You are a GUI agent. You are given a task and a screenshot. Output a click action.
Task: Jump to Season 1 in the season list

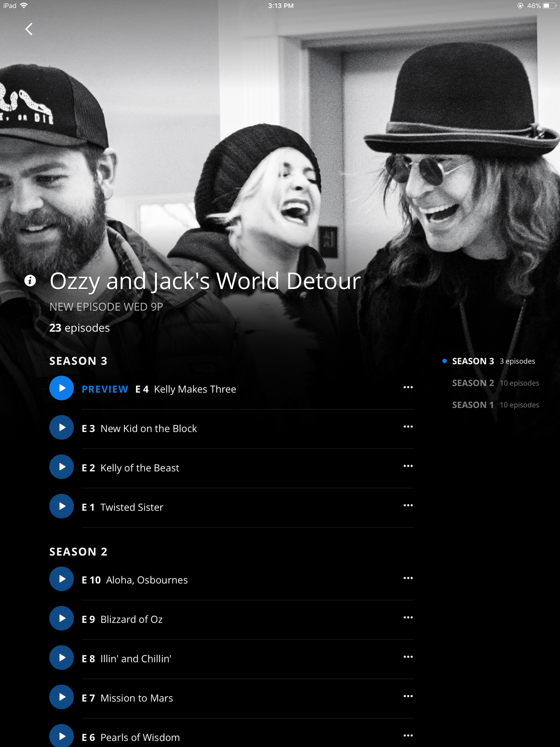tap(495, 405)
